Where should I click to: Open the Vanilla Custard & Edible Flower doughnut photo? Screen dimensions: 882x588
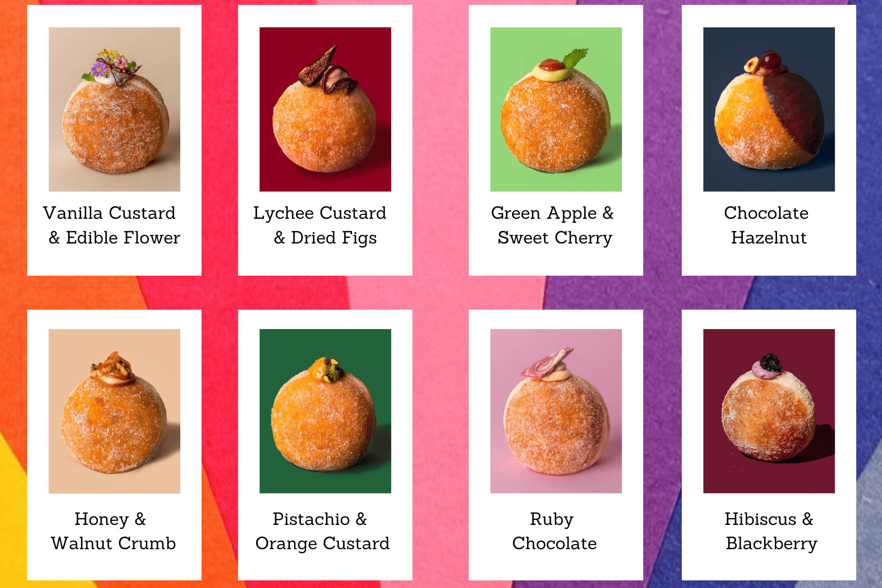click(114, 109)
